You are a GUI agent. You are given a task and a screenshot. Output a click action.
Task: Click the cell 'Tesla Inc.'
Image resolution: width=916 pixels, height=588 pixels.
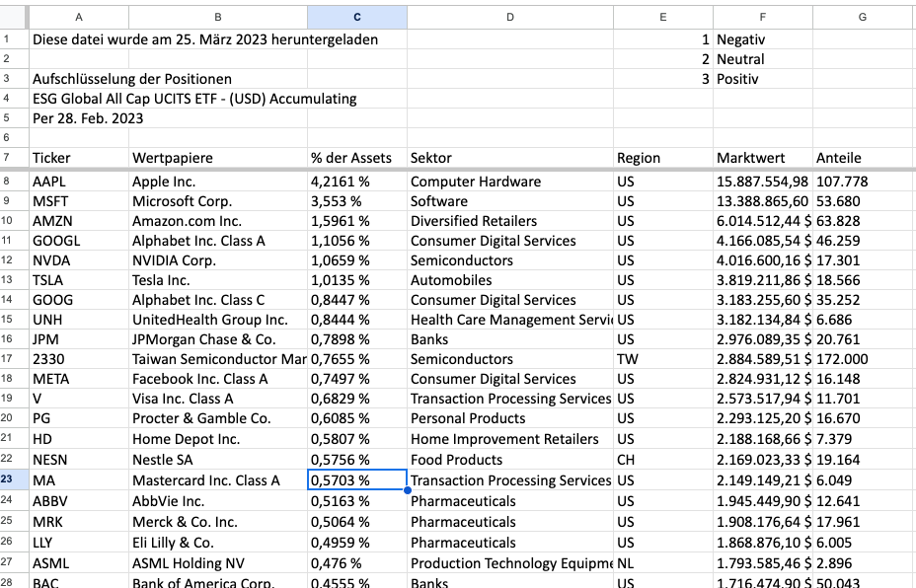pyautogui.click(x=218, y=280)
